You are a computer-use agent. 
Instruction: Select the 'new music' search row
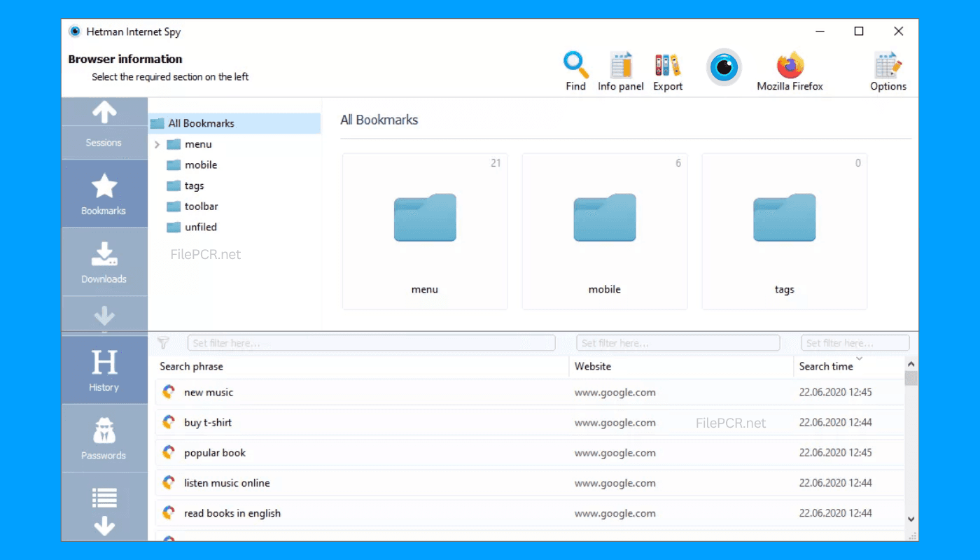click(529, 392)
